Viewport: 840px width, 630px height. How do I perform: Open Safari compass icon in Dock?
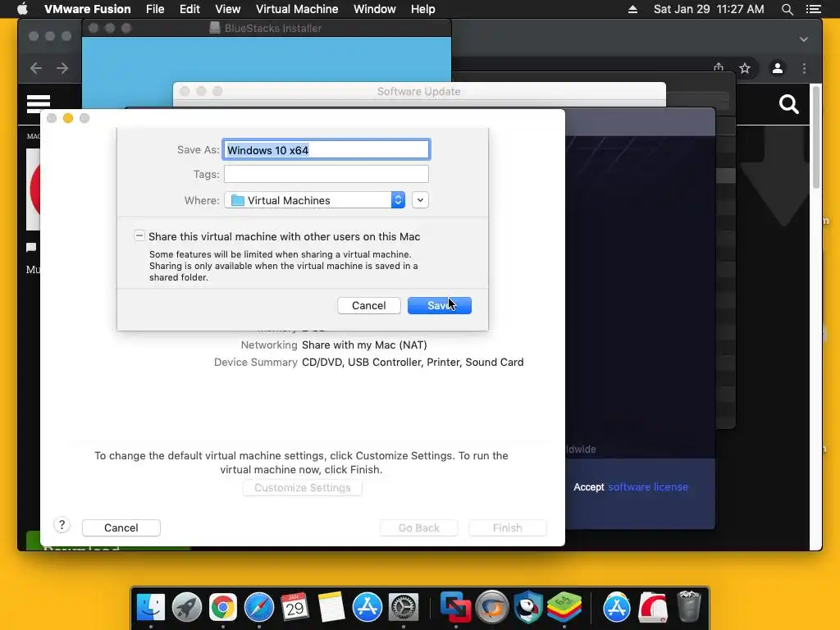click(x=258, y=607)
